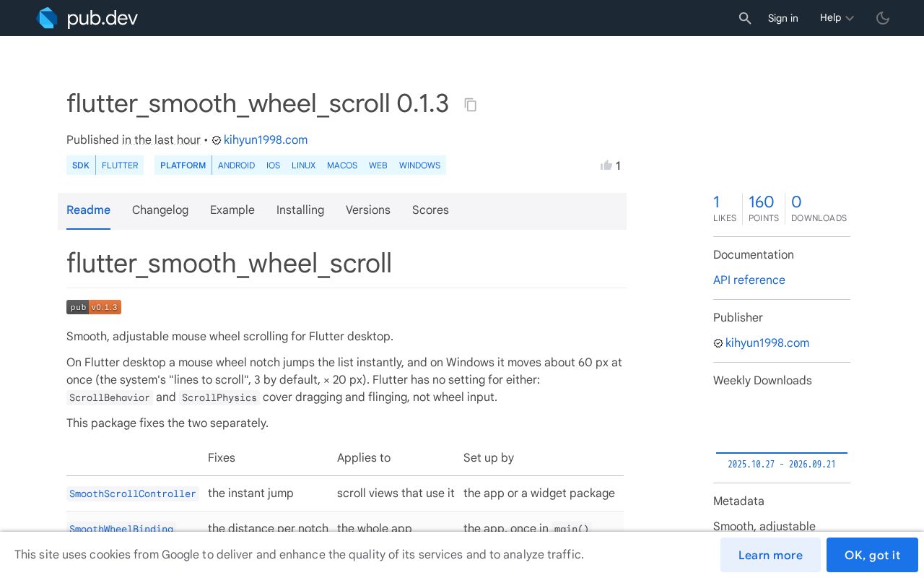This screenshot has width=924, height=578.
Task: Select the IOS platform tag
Action: click(273, 165)
